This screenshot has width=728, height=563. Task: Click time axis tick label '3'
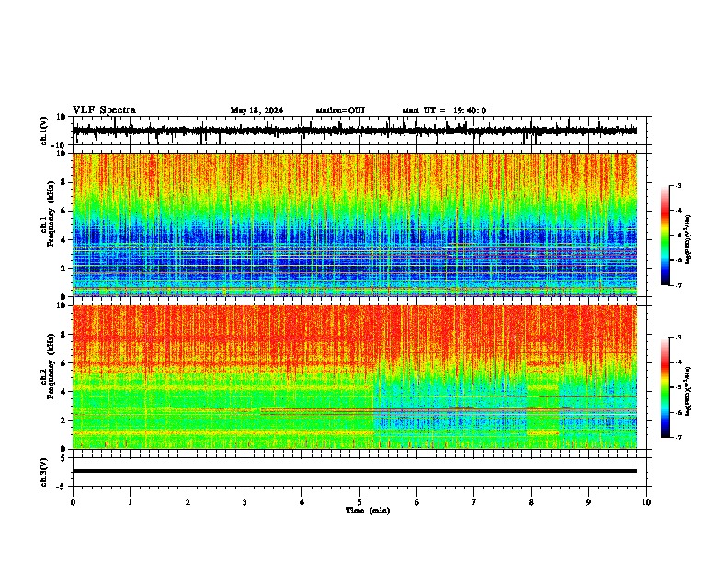coord(245,502)
